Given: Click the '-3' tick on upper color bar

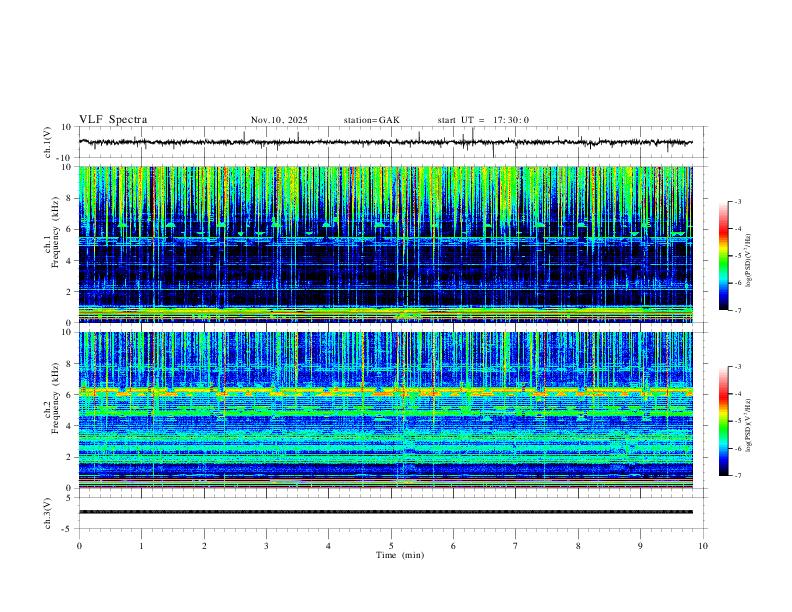Looking at the screenshot, I should [x=738, y=201].
